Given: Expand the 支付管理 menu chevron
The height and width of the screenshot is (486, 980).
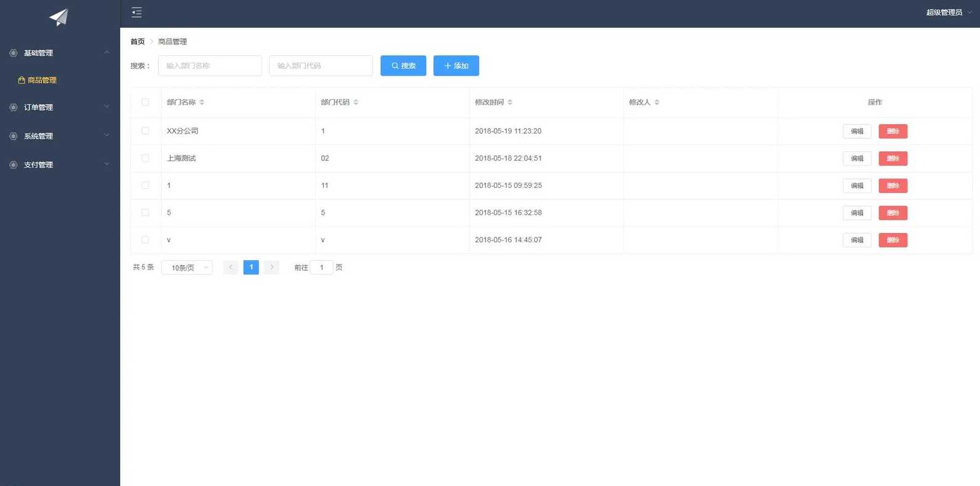Looking at the screenshot, I should (x=106, y=164).
